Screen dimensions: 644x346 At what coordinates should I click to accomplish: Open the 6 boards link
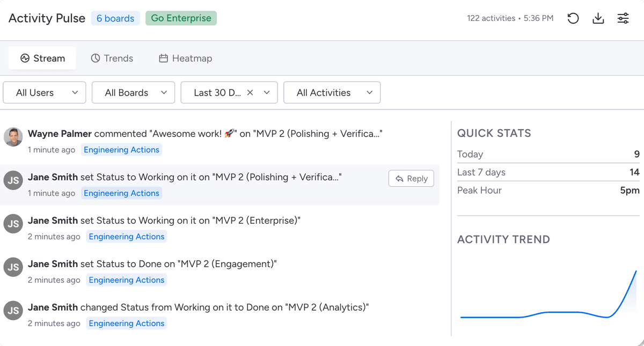(115, 18)
